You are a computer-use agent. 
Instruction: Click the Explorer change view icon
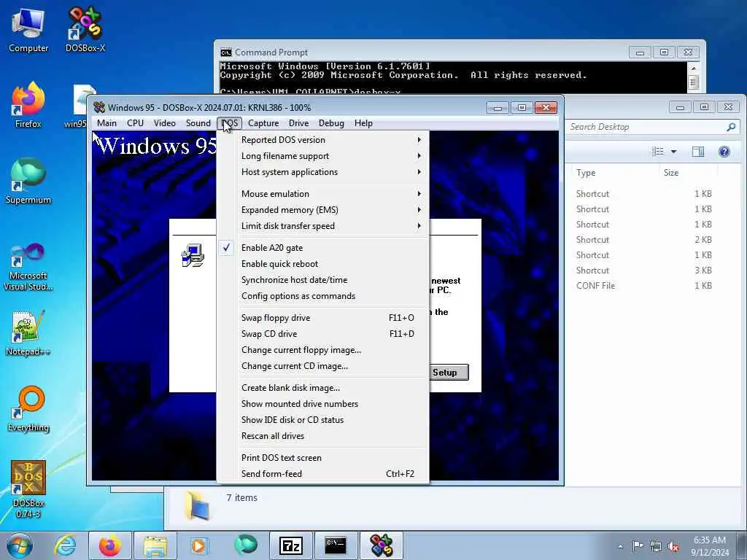tap(657, 152)
